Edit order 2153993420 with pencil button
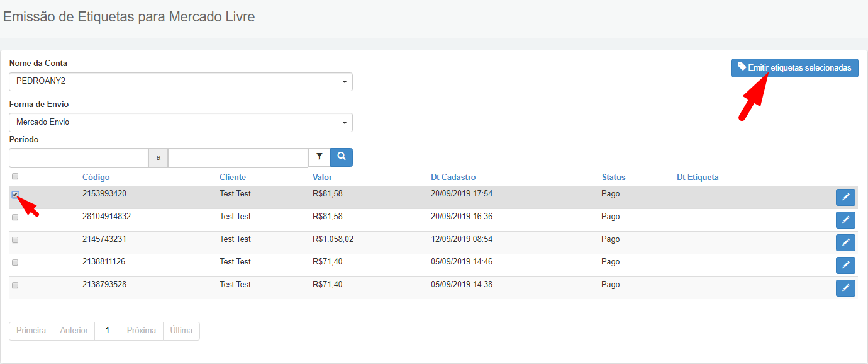 [x=845, y=198]
